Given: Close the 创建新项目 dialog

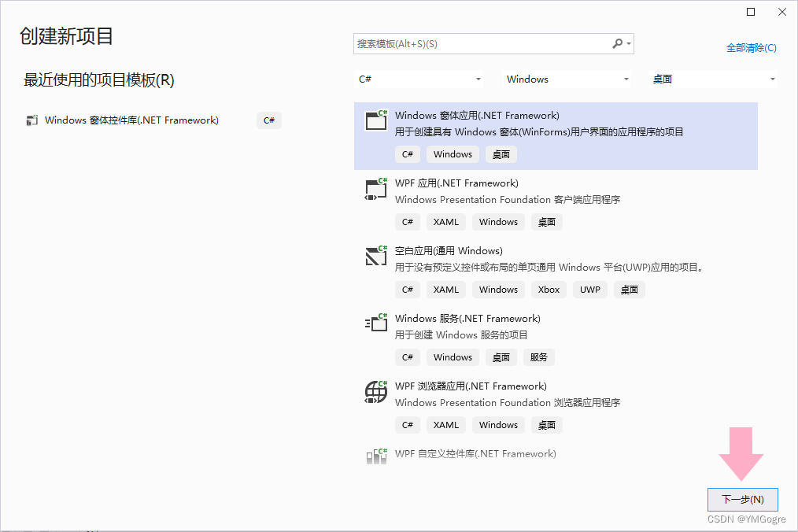Looking at the screenshot, I should pos(782,12).
